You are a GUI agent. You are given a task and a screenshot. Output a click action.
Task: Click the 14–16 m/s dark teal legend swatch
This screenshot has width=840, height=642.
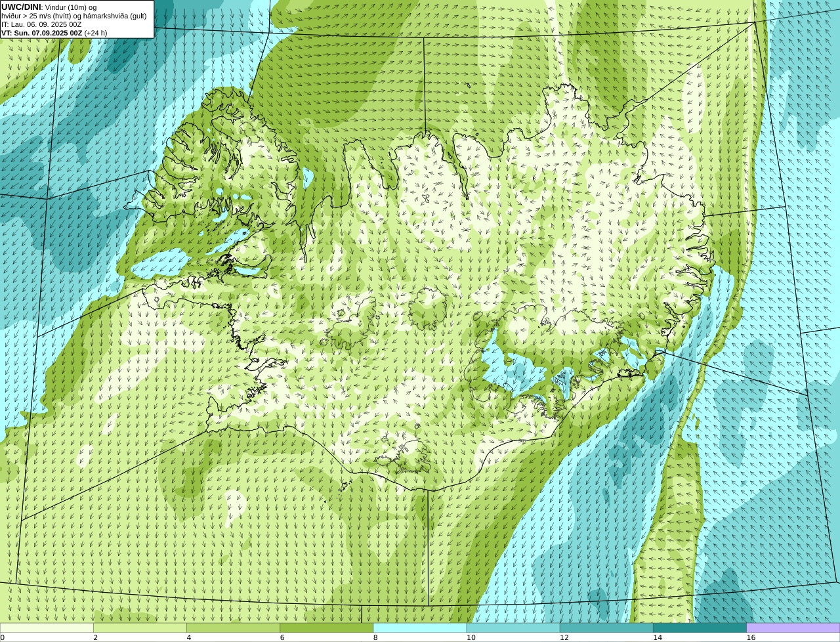click(700, 628)
